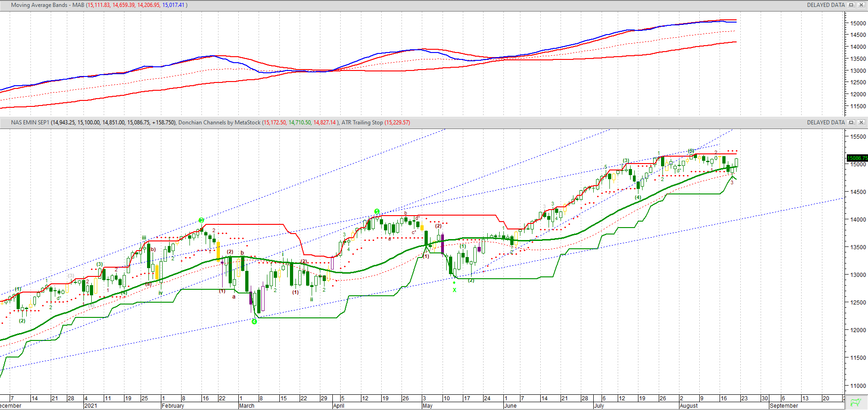Screen dimensions: 868x410
Task: Maximize the Moving Average Bands pane
Action: tap(851, 5)
